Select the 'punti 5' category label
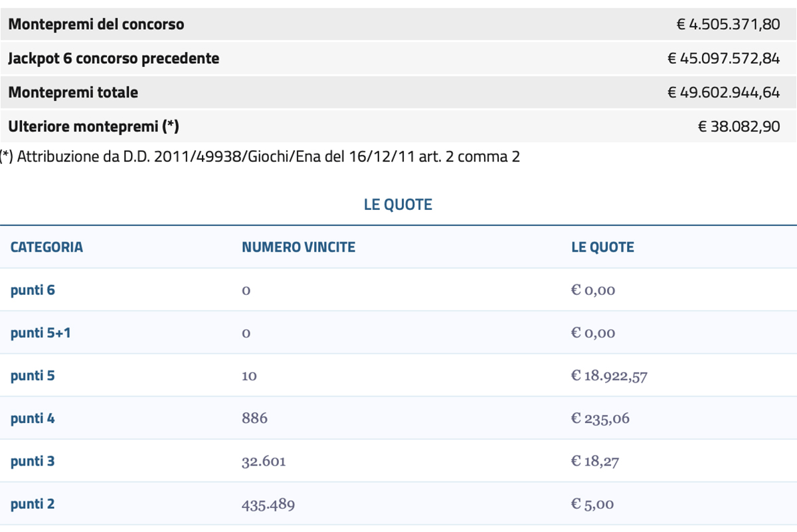 (33, 376)
